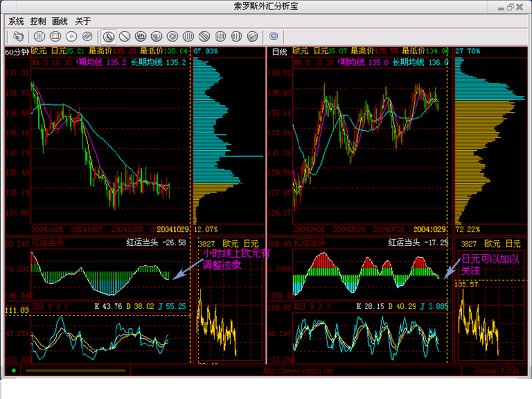Screen dimensions: 532x399
Task: Click the horizontal lines drawing tool icon
Action: (157, 35)
